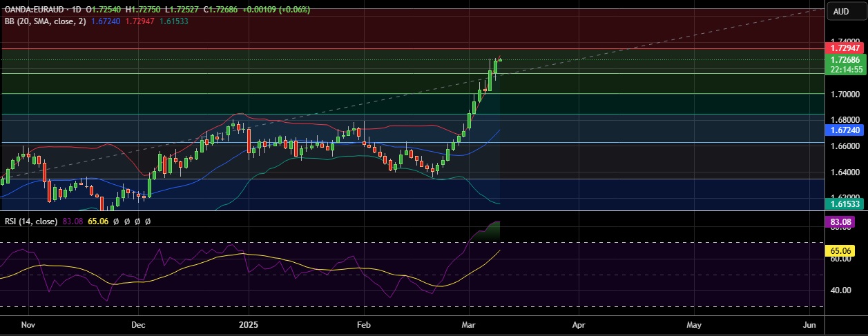Click the 1.64000 price scale tick
This screenshot has height=336, width=868.
(x=845, y=172)
